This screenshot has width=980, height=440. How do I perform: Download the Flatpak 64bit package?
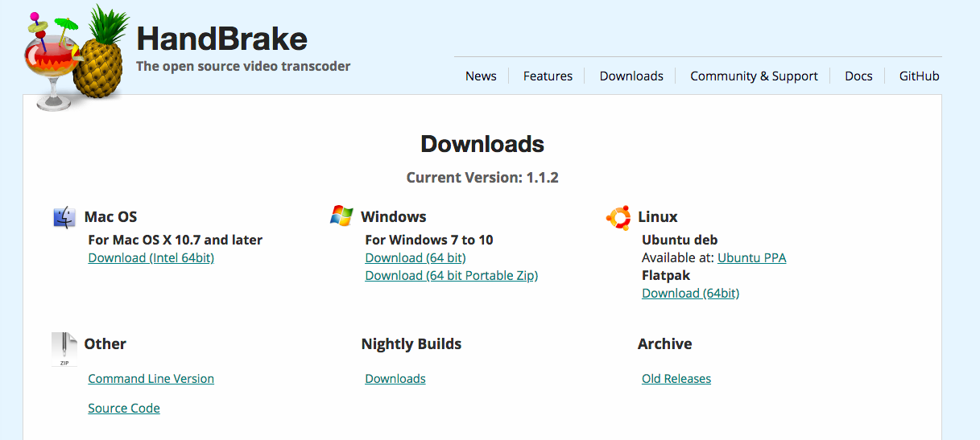pyautogui.click(x=690, y=294)
